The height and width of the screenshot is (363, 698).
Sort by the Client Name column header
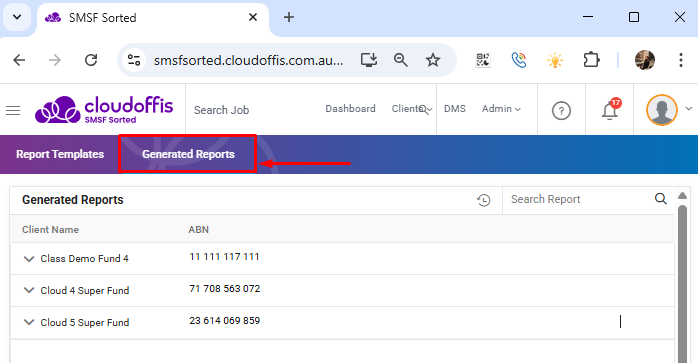[x=50, y=229]
